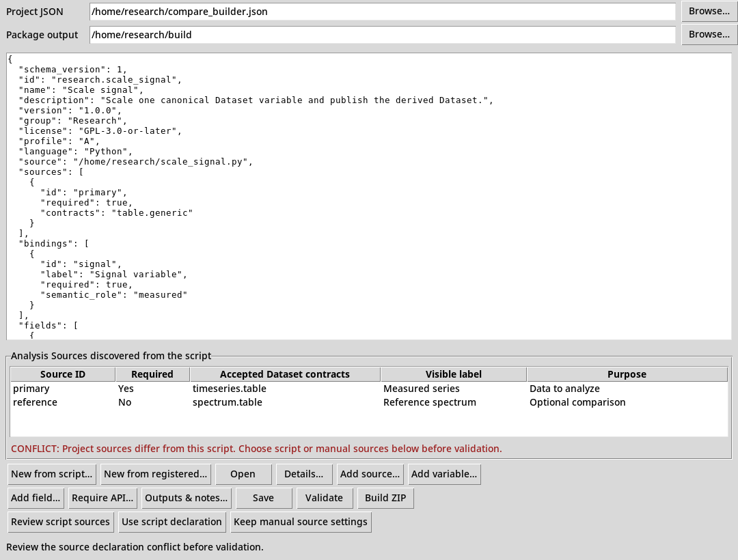The width and height of the screenshot is (738, 560).
Task: Click the Reference spectrum label cell
Action: click(430, 402)
